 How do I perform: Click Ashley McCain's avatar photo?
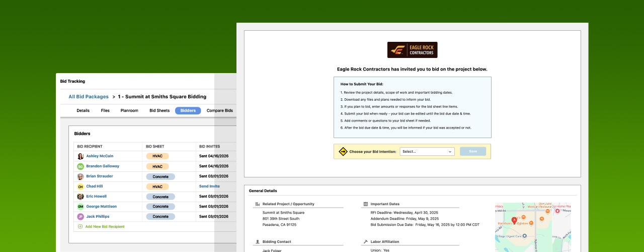click(80, 156)
